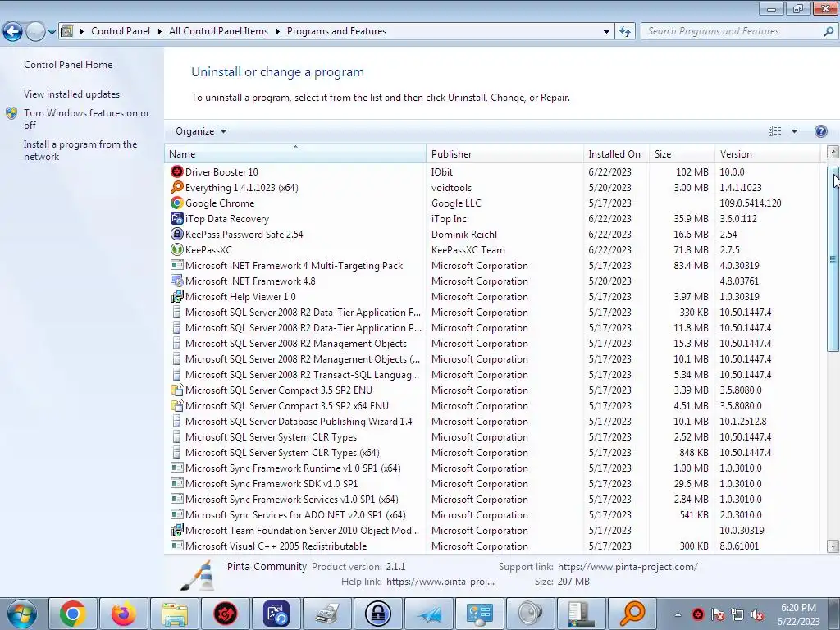Image resolution: width=840 pixels, height=630 pixels.
Task: Click the All Control Panel Items breadcrumb
Action: [218, 31]
